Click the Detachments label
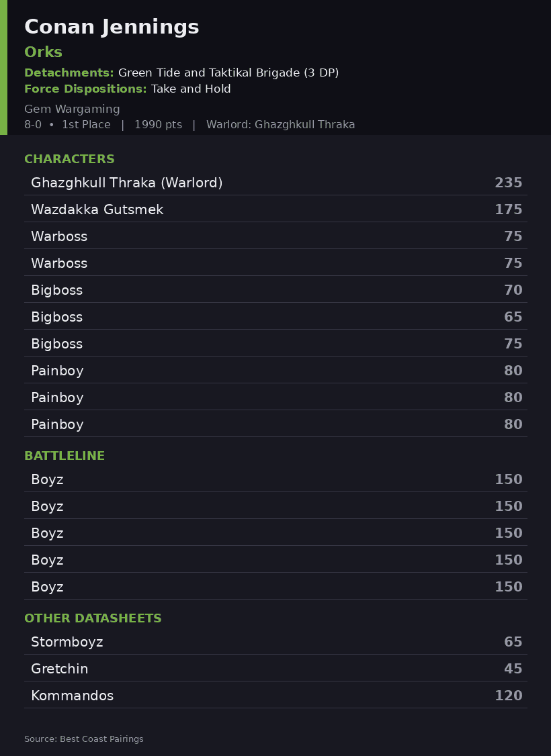Screen dimensions: 551x756 [x=69, y=73]
